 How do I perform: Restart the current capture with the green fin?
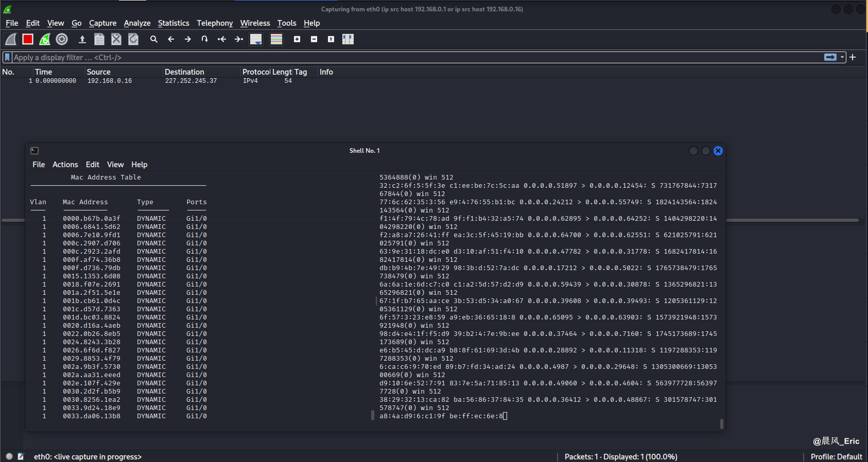click(x=45, y=39)
